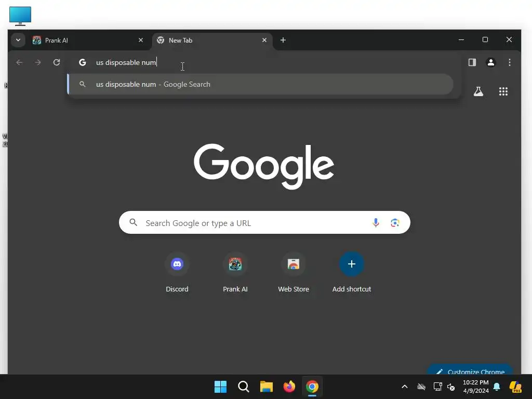
Task: Choose the 'us disposable num - Google Search' suggestion
Action: pyautogui.click(x=261, y=84)
